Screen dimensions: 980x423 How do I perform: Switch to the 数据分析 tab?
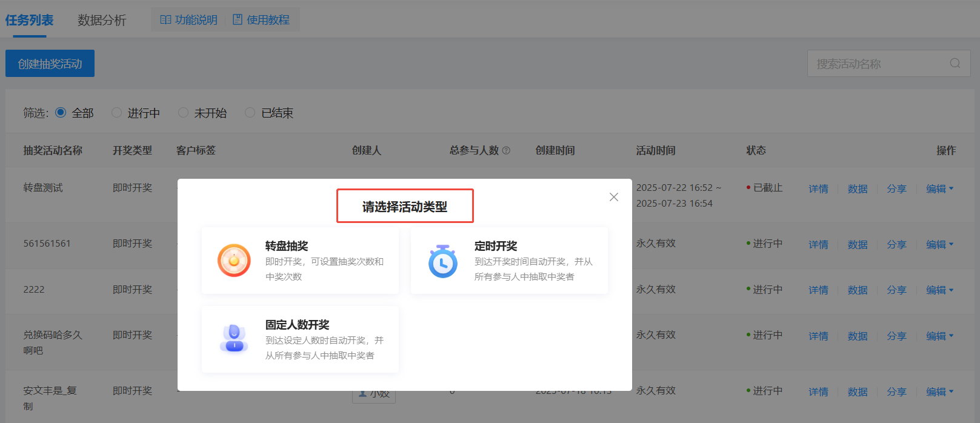click(102, 20)
